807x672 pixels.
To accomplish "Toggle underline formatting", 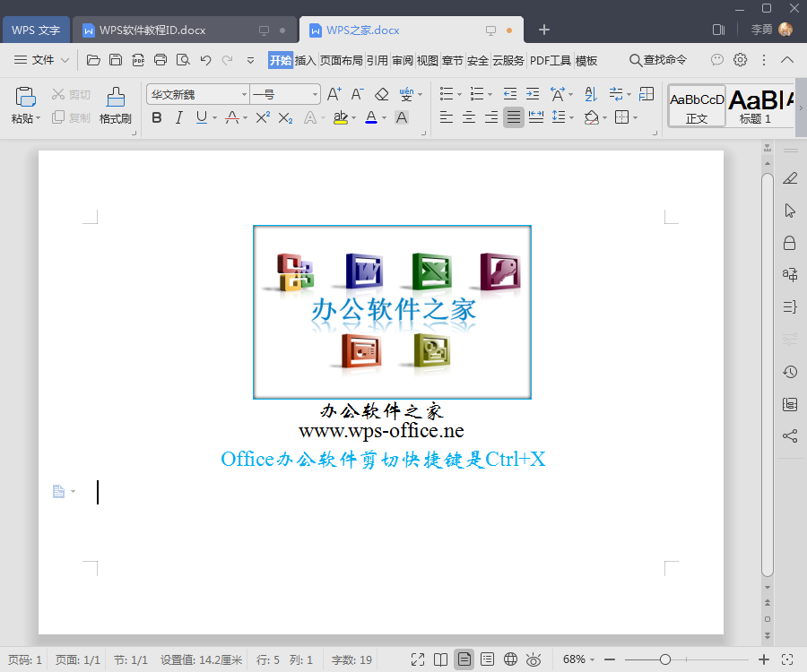I will click(201, 117).
